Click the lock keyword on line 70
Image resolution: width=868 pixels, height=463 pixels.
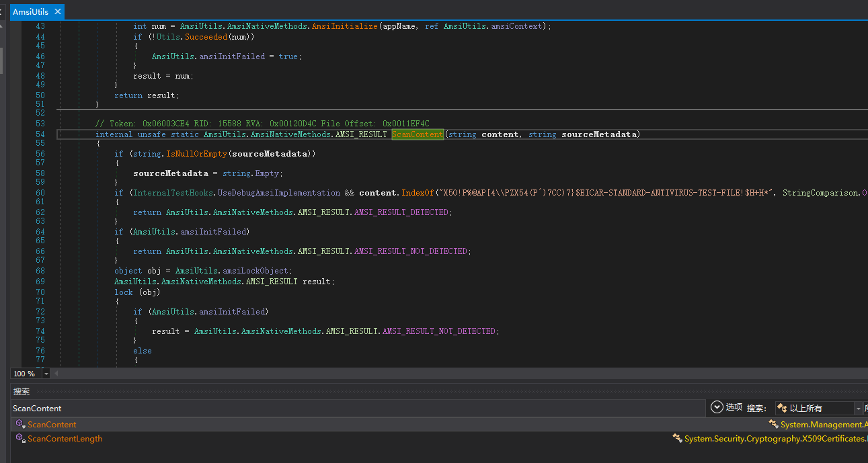pyautogui.click(x=124, y=292)
